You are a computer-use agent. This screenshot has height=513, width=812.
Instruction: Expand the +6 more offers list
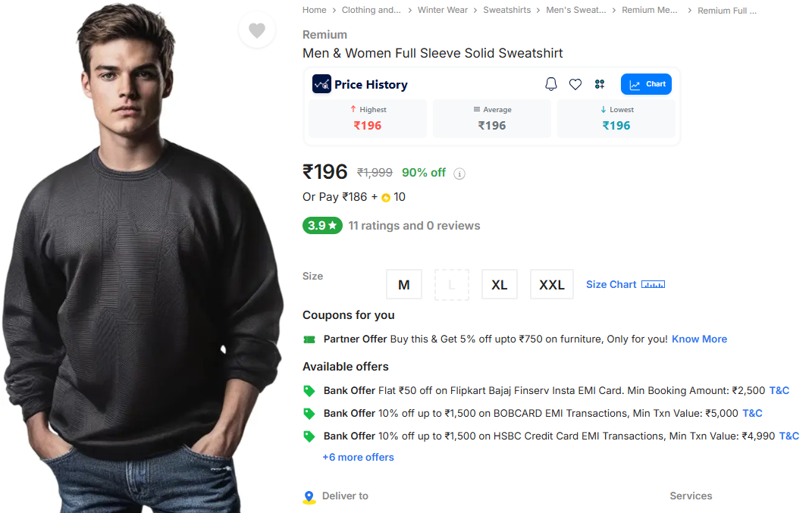pos(358,457)
